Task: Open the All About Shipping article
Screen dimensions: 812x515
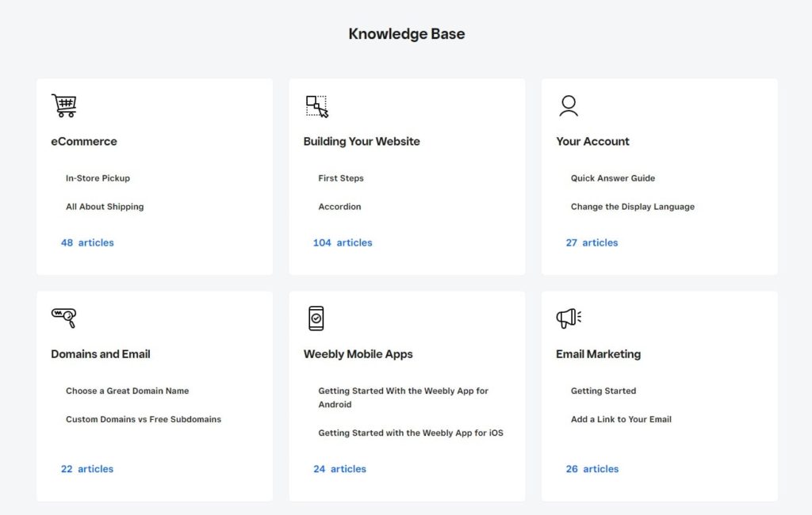Action: pyautogui.click(x=105, y=207)
